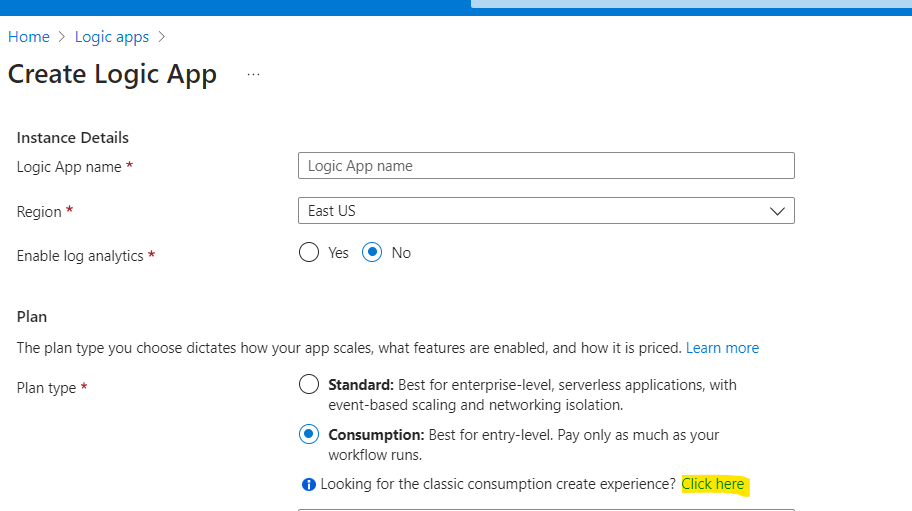Open the Learn more link about plans
This screenshot has height=511, width=912.
tap(722, 348)
